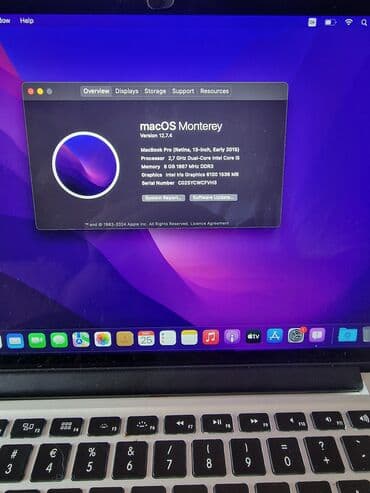Open the Resources tab
The height and width of the screenshot is (493, 370).
coord(214,91)
